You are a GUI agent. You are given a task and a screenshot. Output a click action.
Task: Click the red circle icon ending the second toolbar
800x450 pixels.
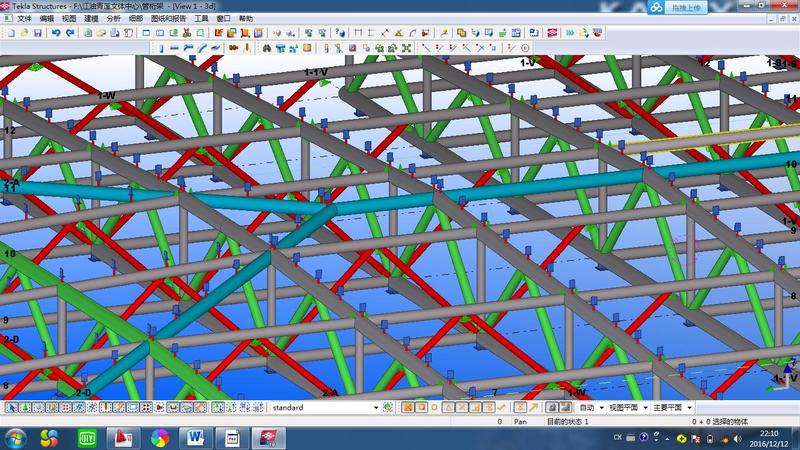click(526, 47)
